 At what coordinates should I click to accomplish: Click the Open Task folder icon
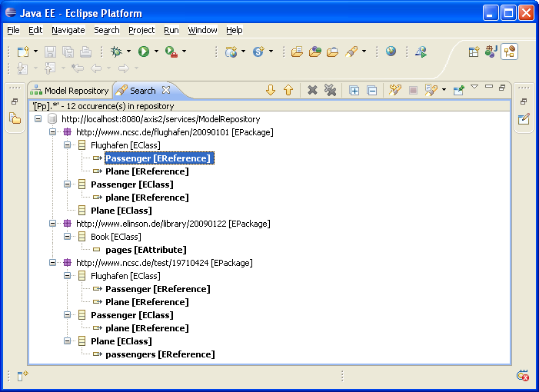(332, 51)
